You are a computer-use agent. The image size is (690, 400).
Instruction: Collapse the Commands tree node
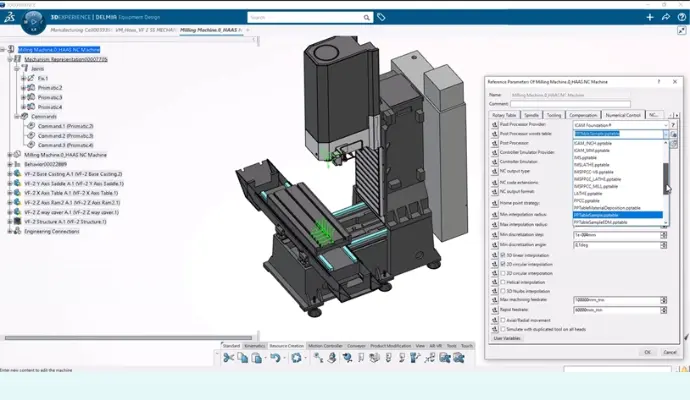tap(16, 117)
